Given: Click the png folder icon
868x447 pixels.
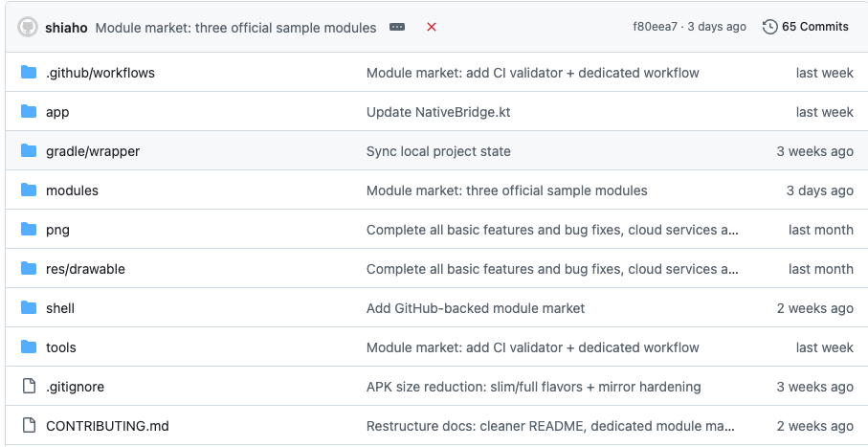Looking at the screenshot, I should 29,230.
